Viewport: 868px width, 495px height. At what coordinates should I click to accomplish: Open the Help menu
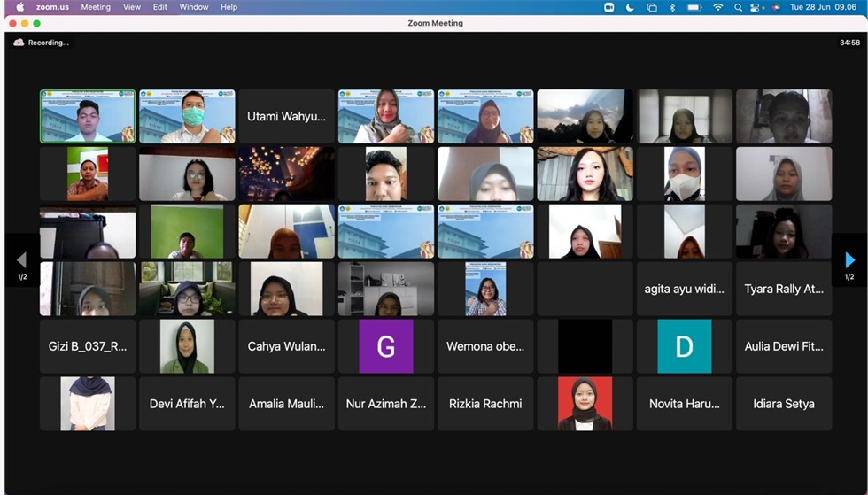pos(229,7)
